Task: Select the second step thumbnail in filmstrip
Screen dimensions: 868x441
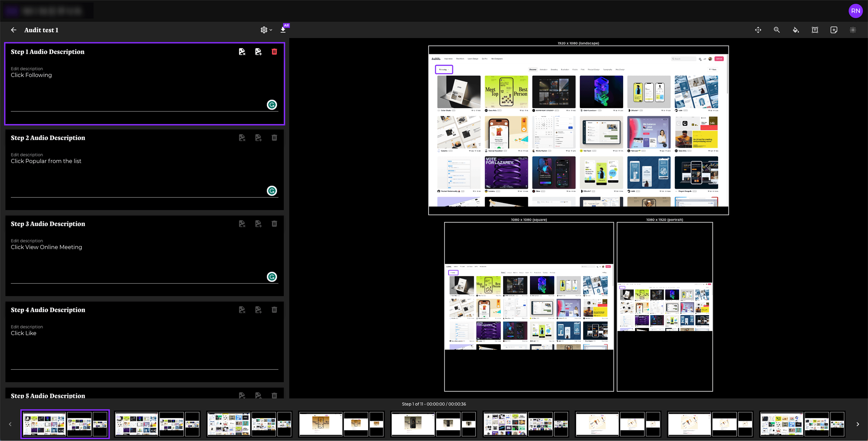Action: click(157, 424)
